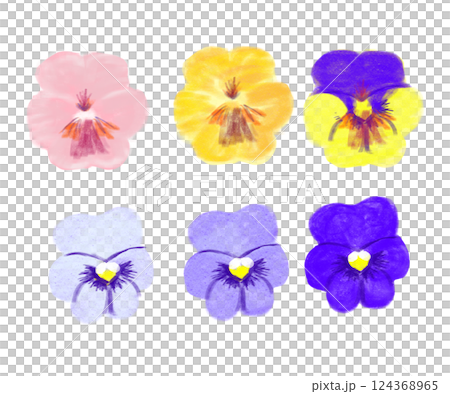Image resolution: width=450 pixels, height=394 pixels.
Task: Select the orange-yellow pansy illustration
Action: point(233,105)
